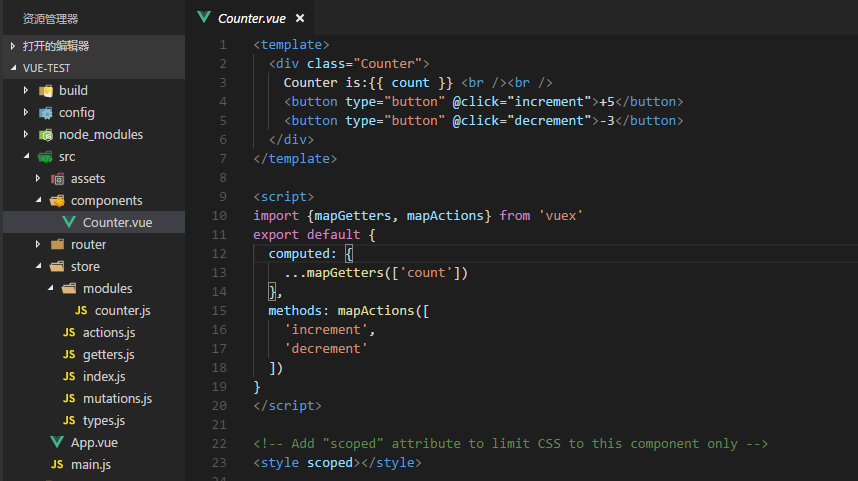The width and height of the screenshot is (858, 481).
Task: Select the node_modules folder name
Action: (x=101, y=135)
